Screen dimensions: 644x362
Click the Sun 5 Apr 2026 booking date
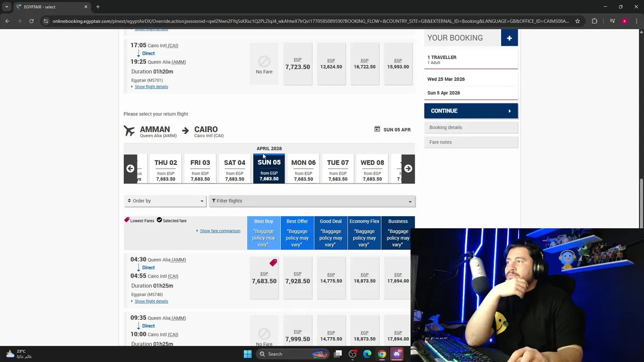tap(444, 93)
